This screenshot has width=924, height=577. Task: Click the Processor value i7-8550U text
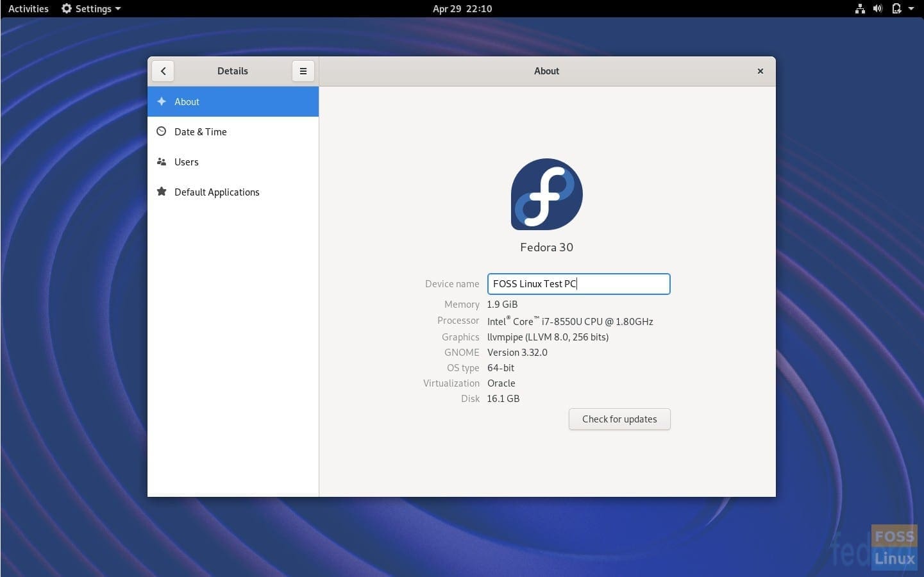(x=570, y=321)
